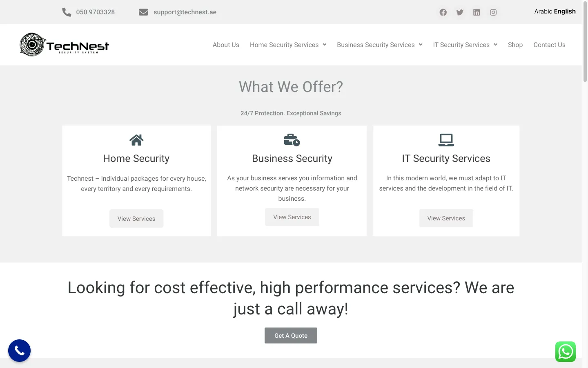Open the Shop menu item
Viewport: 588px width, 368px height.
[515, 45]
